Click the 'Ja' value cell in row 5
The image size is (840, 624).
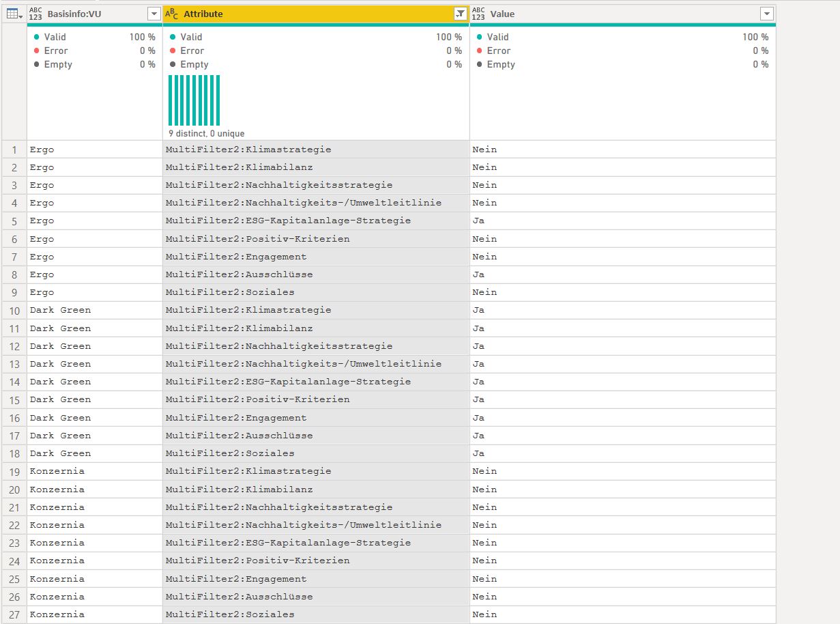point(478,221)
